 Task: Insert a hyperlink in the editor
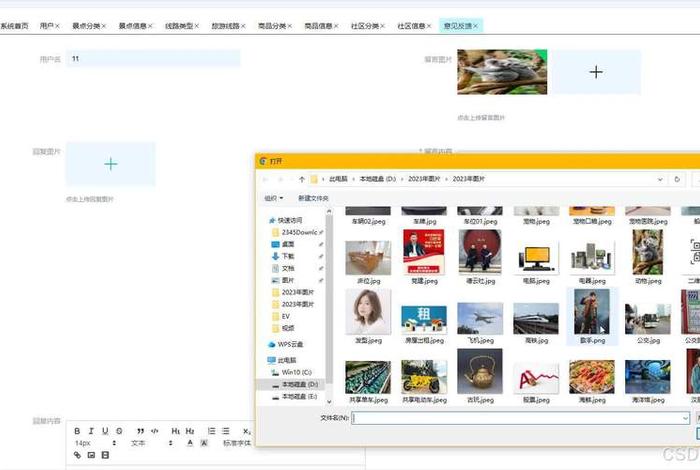77,455
